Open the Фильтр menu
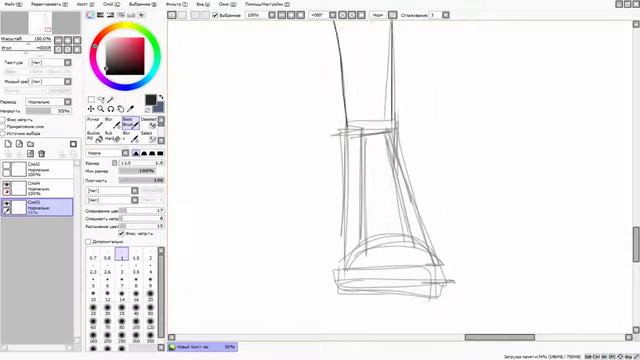This screenshot has width=640, height=360. (177, 4)
